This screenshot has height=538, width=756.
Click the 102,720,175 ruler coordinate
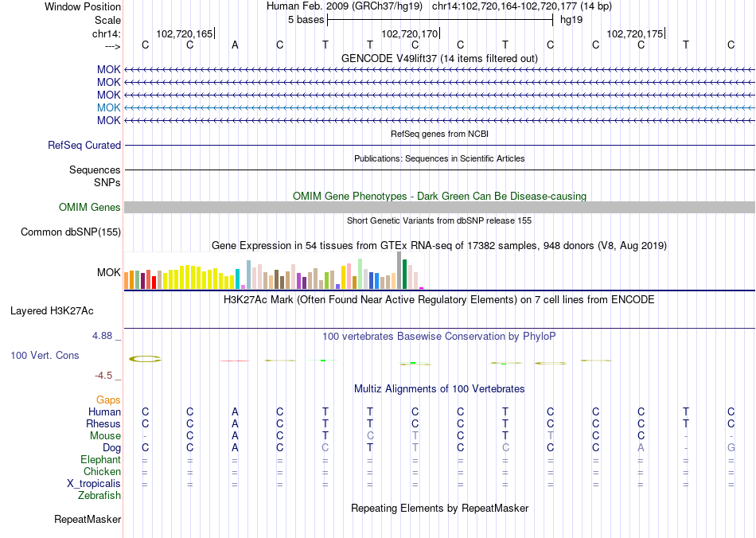(634, 33)
